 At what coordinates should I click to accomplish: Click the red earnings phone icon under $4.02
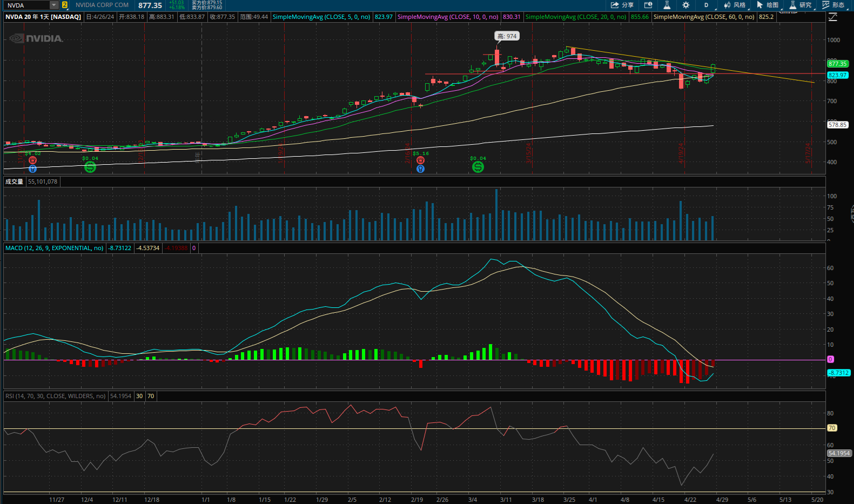click(x=33, y=160)
